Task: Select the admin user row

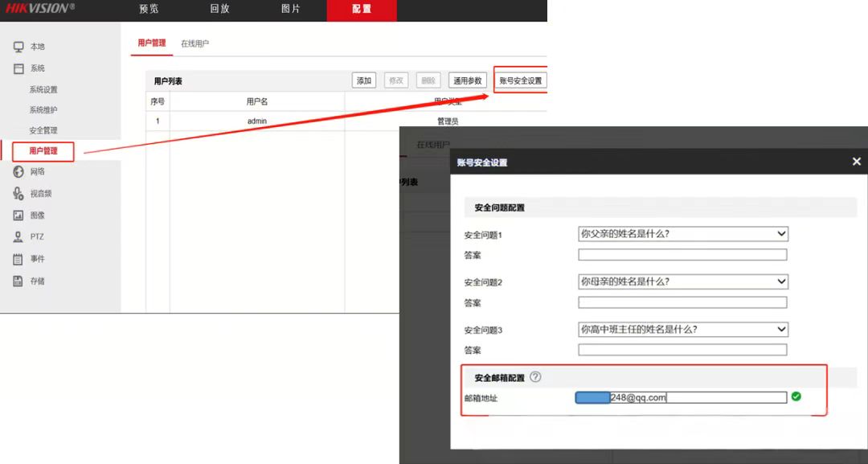Action: tap(346, 121)
